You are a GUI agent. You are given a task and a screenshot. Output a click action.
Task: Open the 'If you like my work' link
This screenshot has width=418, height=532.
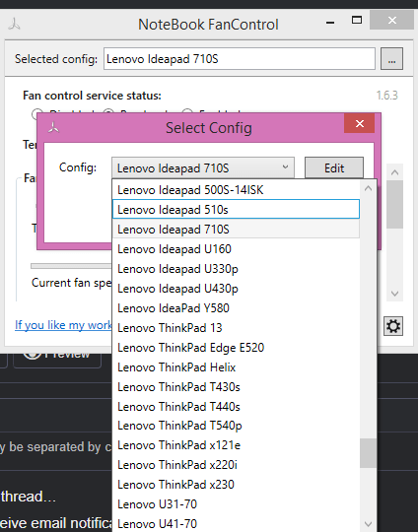pyautogui.click(x=63, y=325)
